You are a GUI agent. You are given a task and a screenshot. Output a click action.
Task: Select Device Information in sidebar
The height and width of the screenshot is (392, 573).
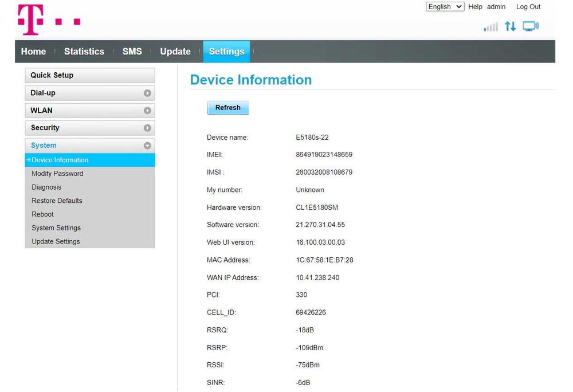pyautogui.click(x=90, y=160)
